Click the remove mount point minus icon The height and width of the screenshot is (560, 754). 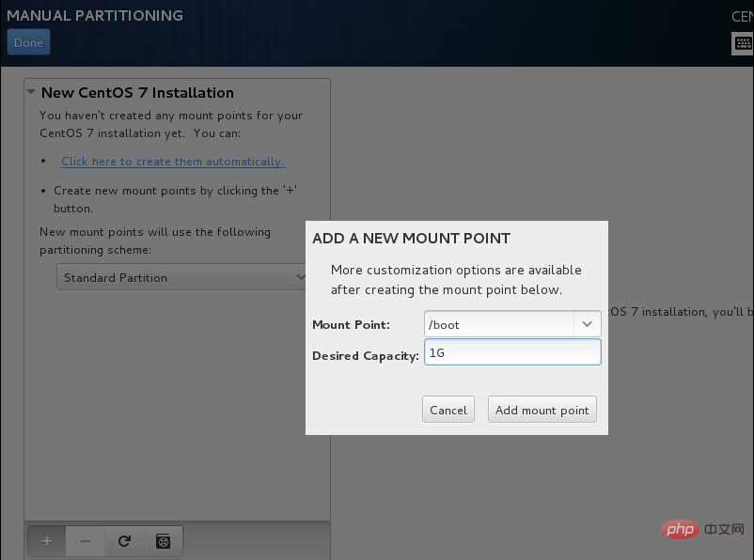[86, 541]
